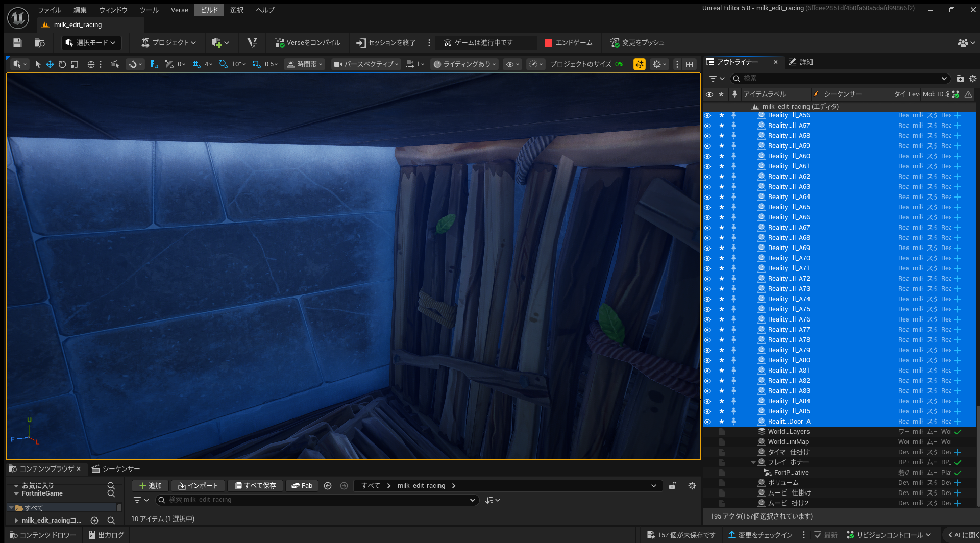Click the Unreal Engine logo icon

[x=18, y=18]
